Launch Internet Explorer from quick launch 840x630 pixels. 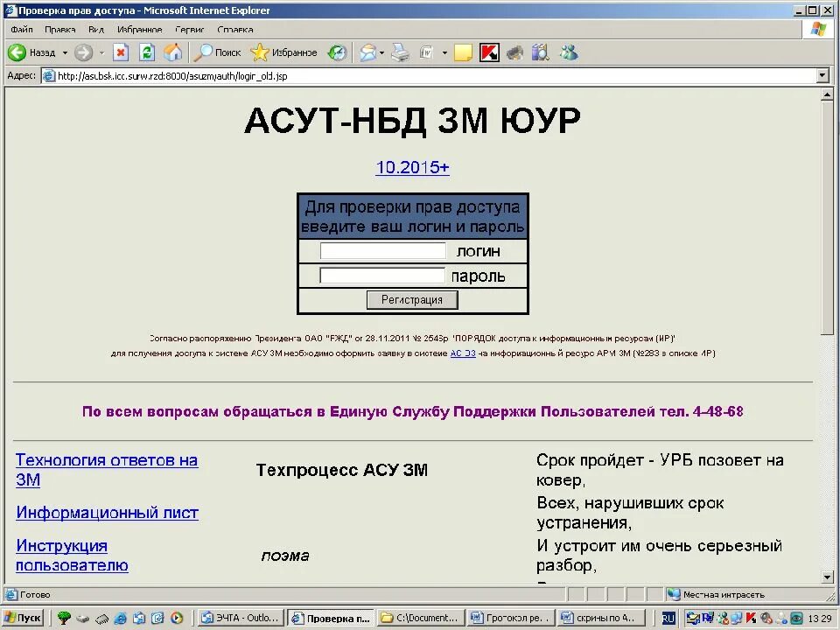tap(121, 618)
